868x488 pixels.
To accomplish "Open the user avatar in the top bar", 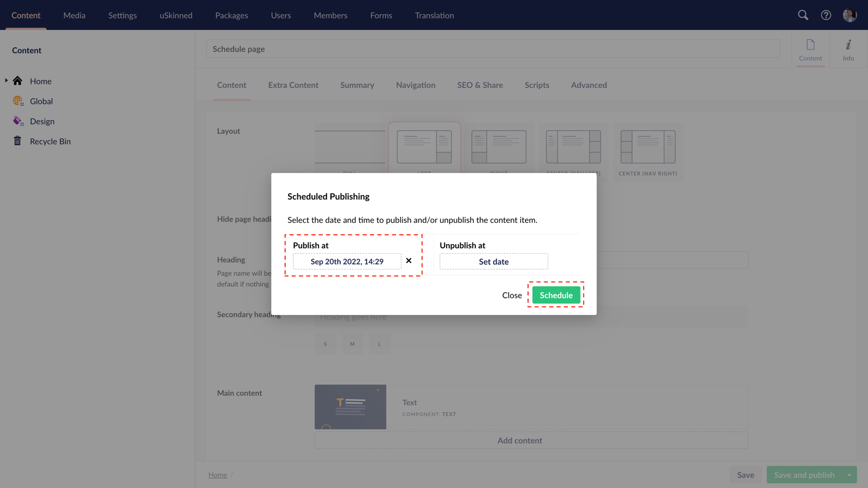I will tap(850, 15).
